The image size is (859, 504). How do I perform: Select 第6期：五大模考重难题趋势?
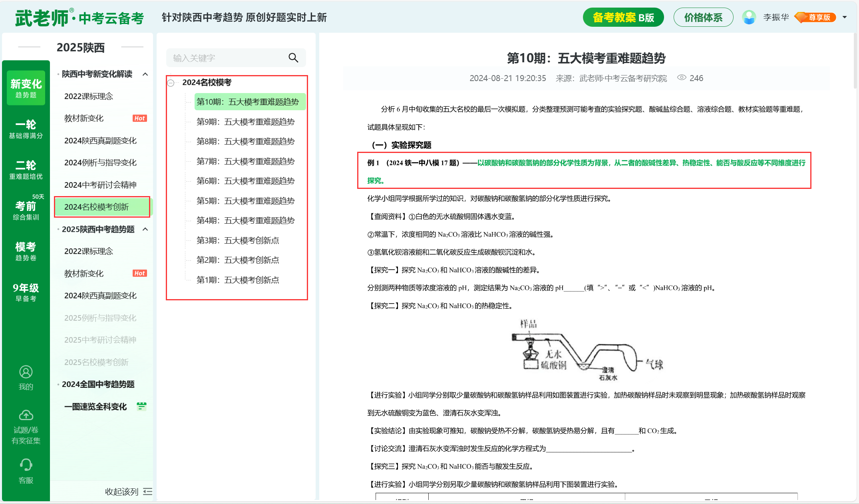245,181
